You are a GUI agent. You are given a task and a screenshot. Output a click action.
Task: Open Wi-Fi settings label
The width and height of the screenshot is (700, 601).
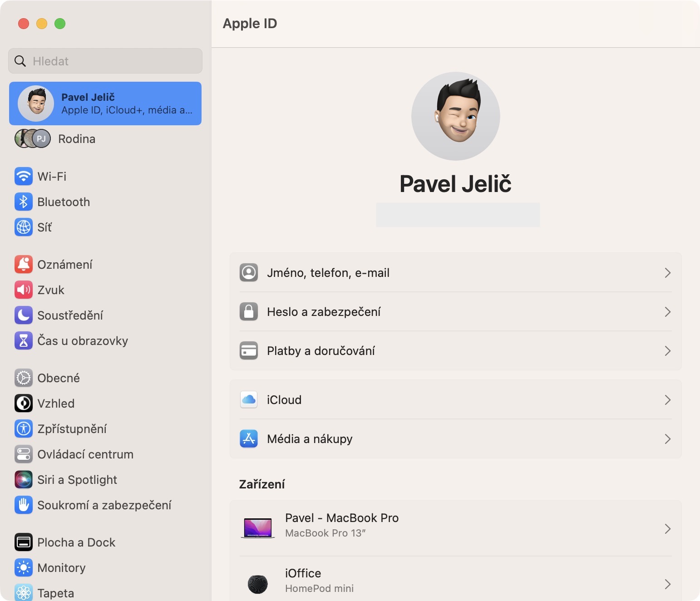pyautogui.click(x=52, y=176)
